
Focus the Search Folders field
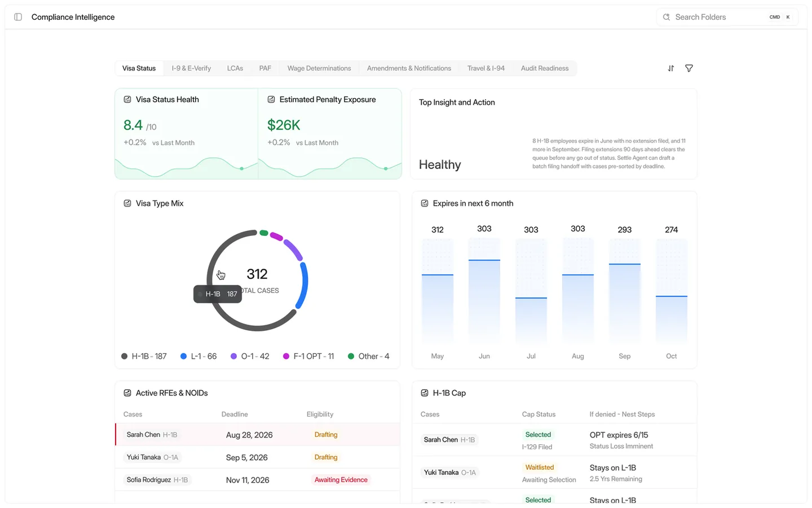pos(727,17)
